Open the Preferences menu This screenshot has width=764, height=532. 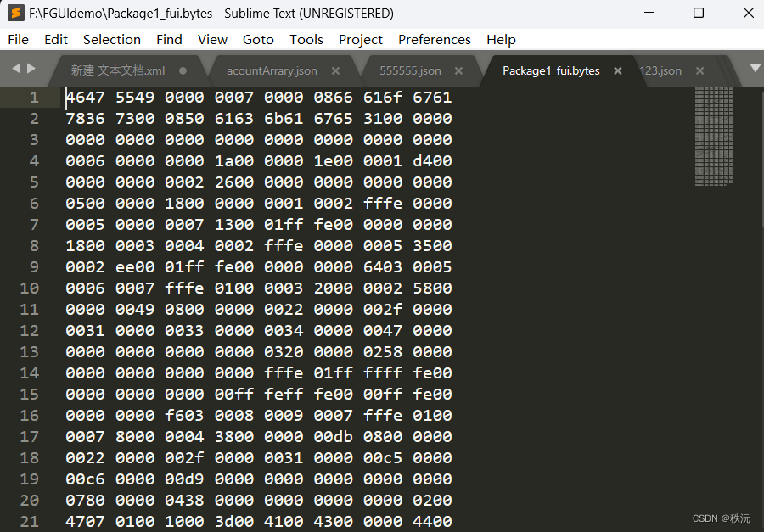click(434, 40)
